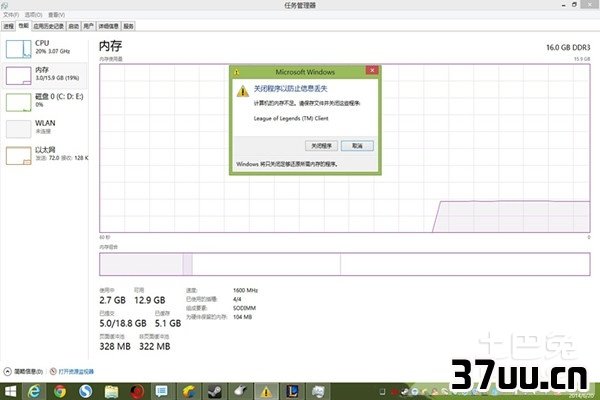Screen dimensions: 600x400
Task: Click the Microsoft Windows dialog title
Action: pos(305,72)
